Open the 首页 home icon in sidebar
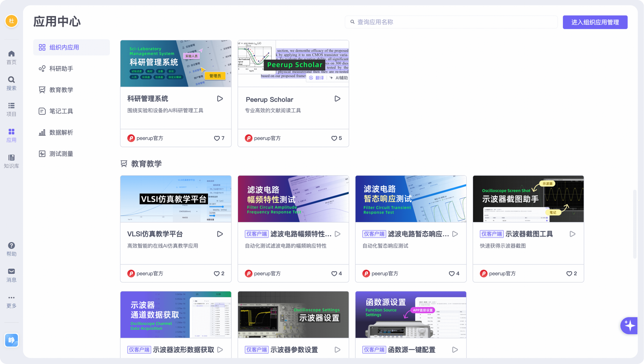Screen dimensions: 644x364 coord(11,57)
